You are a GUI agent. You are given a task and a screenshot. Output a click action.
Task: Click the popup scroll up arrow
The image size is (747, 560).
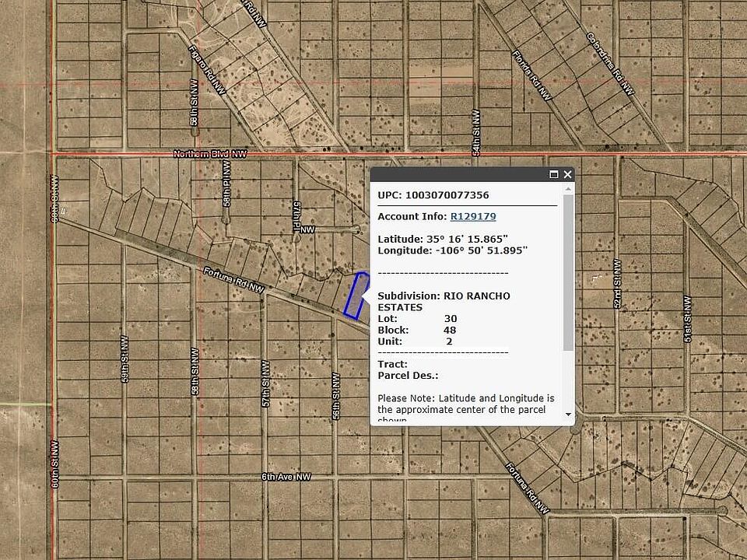coord(568,189)
